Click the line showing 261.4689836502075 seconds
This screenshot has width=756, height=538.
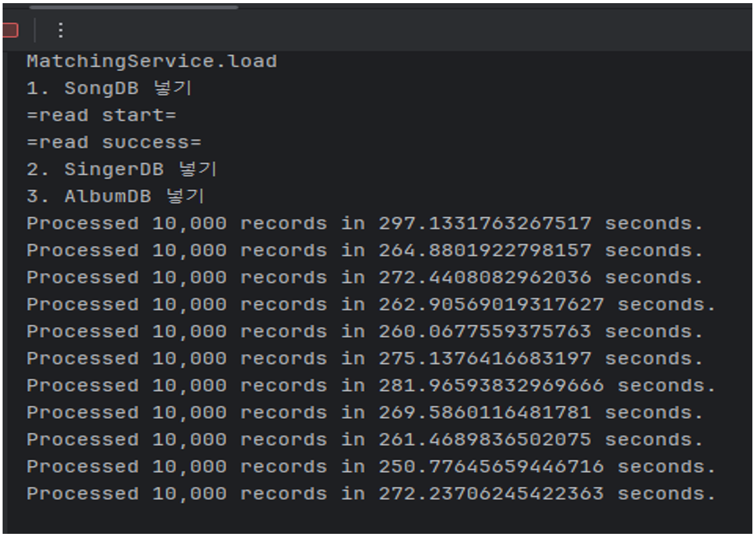tap(364, 440)
